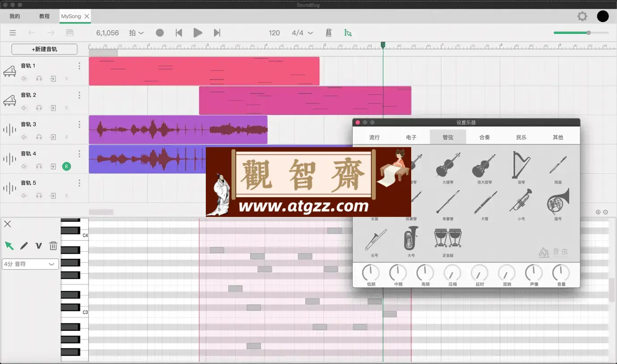Mute 音轨 3 track

point(25,137)
